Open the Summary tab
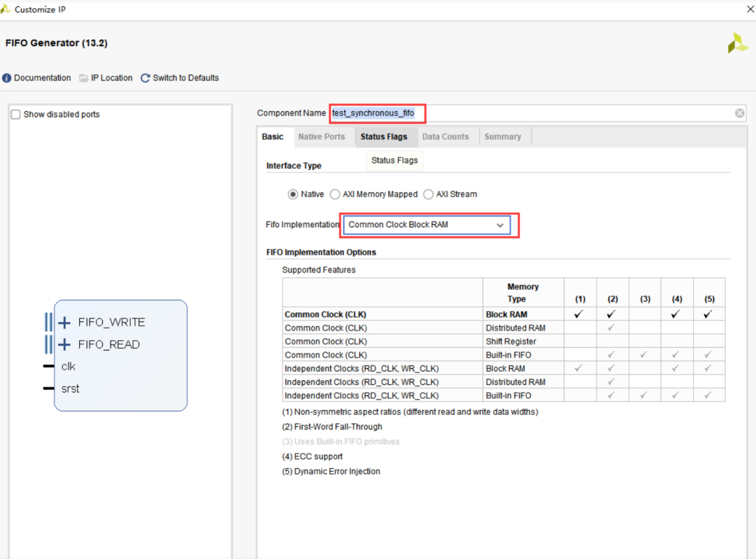Viewport: 756px width, 559px height. [x=503, y=137]
